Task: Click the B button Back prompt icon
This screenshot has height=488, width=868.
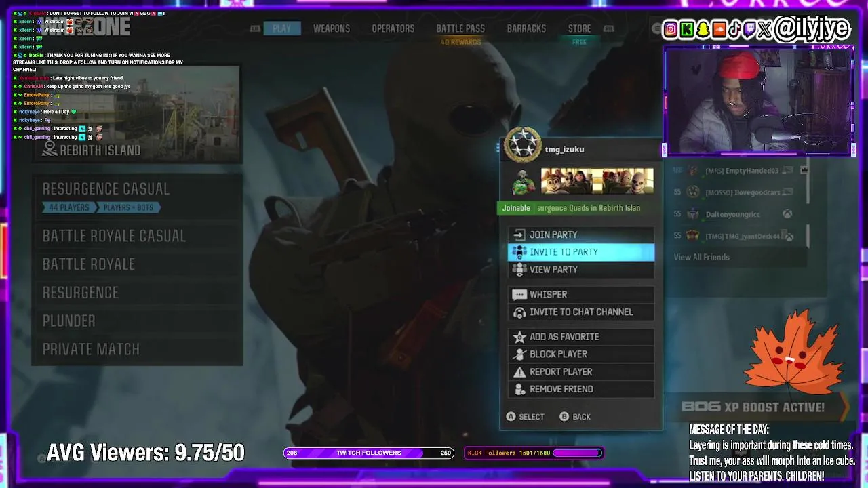Action: tap(564, 416)
